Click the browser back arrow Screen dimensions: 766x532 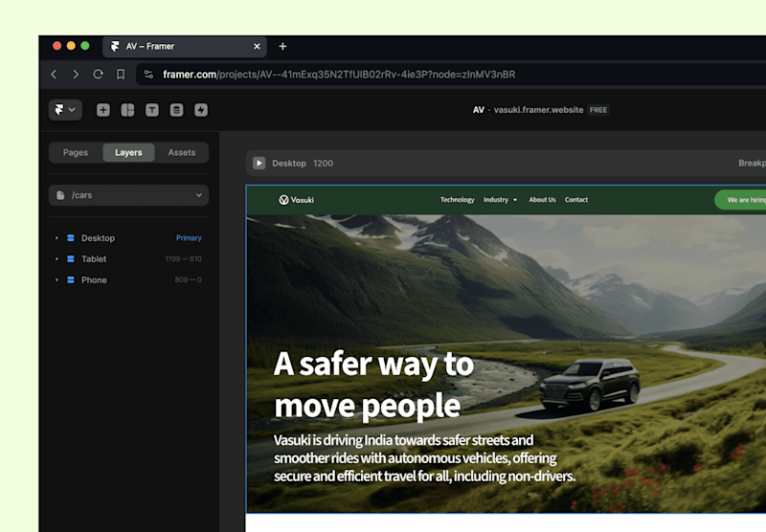click(55, 75)
